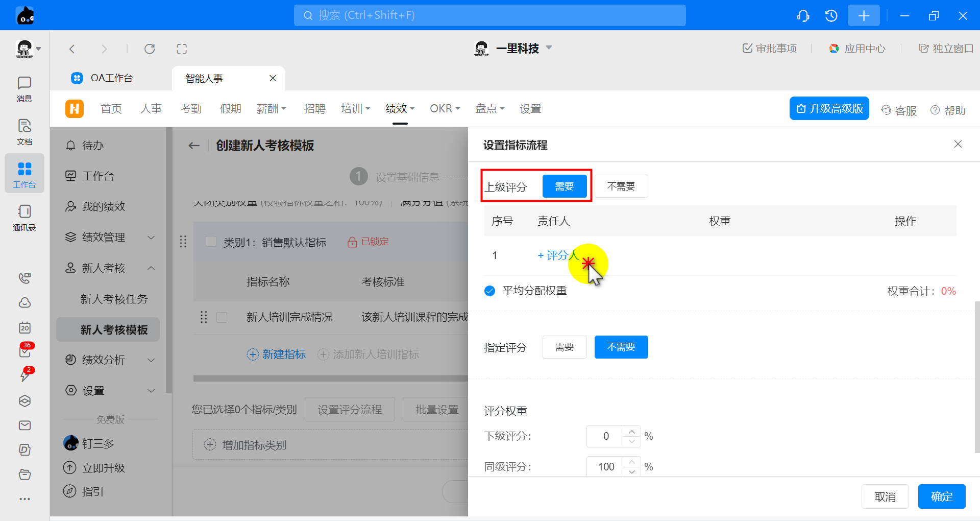The image size is (980, 521).
Task: Close the 设置指标流程 panel
Action: (x=958, y=145)
